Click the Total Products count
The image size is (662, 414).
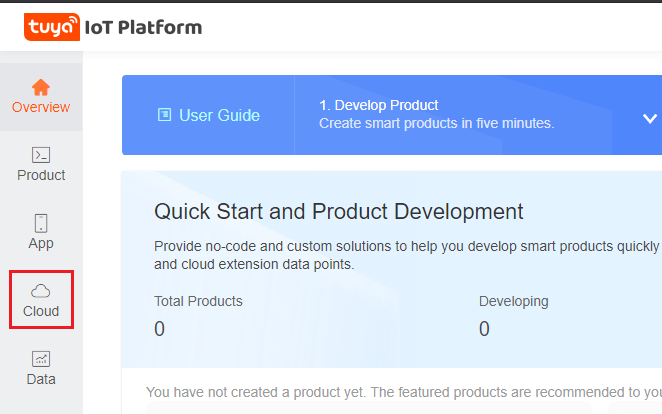click(160, 329)
